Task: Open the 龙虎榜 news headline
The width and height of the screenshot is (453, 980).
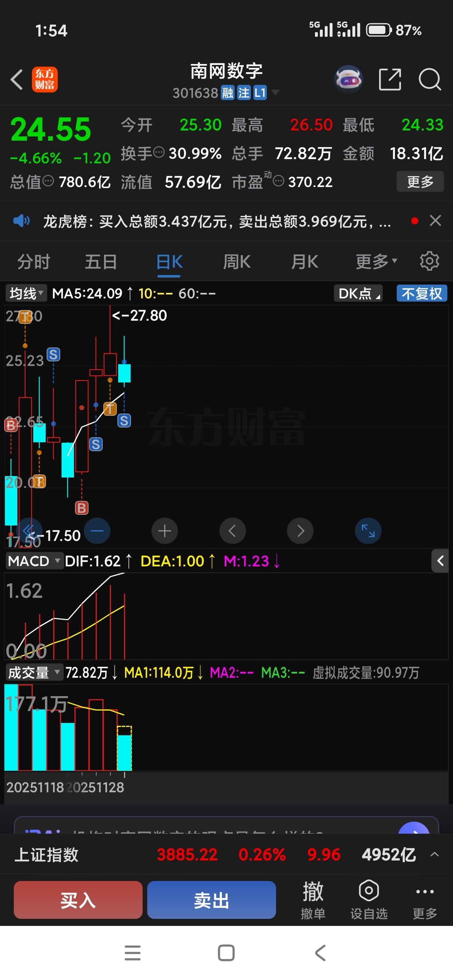Action: (x=217, y=221)
